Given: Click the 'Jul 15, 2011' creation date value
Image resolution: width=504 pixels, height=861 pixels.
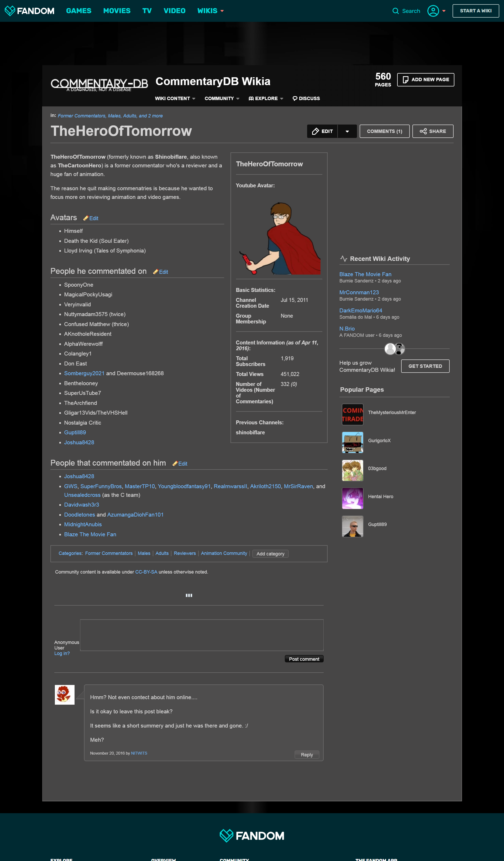Looking at the screenshot, I should (x=294, y=300).
